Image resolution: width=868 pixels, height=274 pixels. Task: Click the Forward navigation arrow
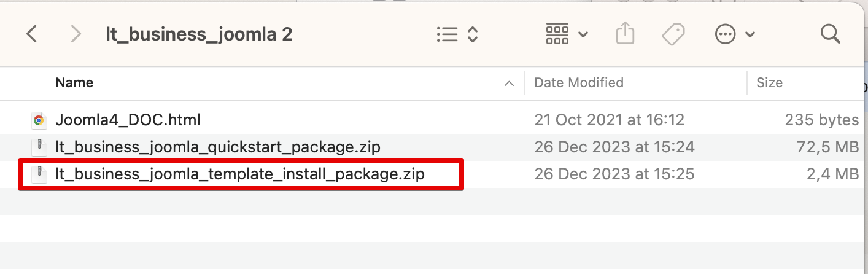(76, 34)
